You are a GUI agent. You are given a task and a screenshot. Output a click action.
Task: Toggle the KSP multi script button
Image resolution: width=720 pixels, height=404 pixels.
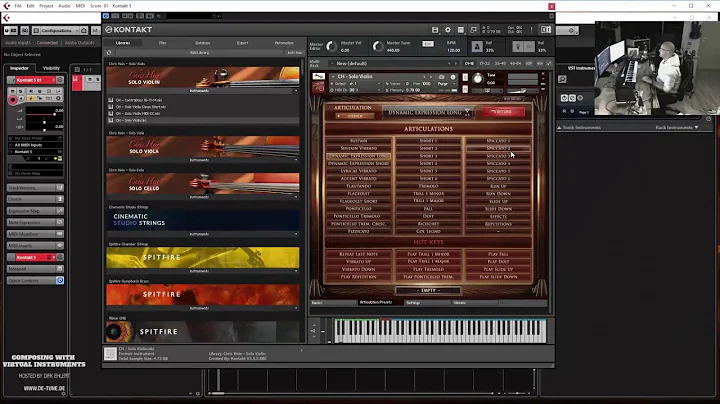click(x=529, y=63)
